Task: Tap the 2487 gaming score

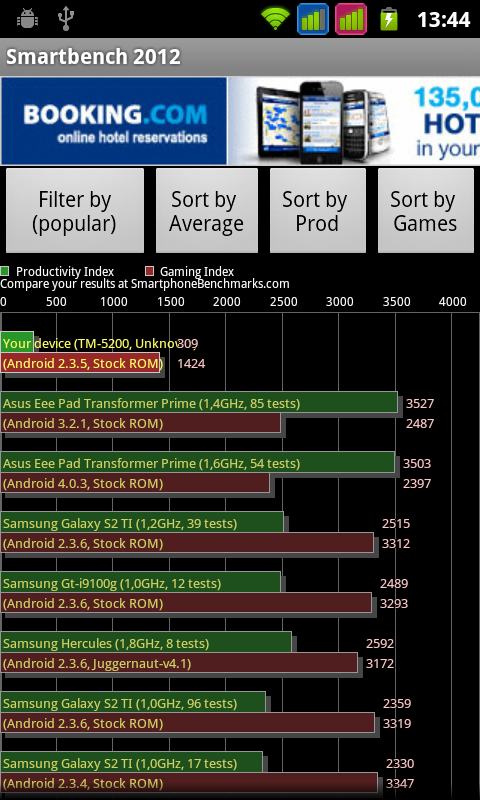Action: click(x=420, y=423)
